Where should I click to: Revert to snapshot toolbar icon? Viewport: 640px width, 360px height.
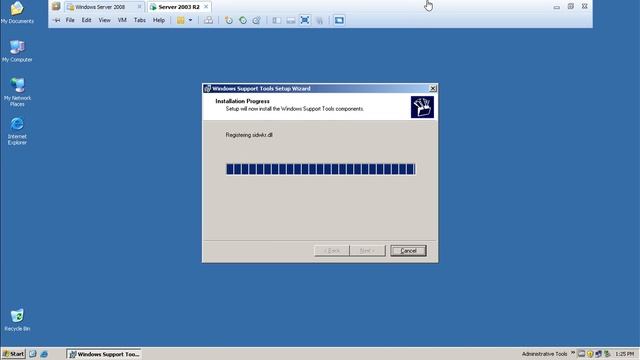[x=243, y=20]
